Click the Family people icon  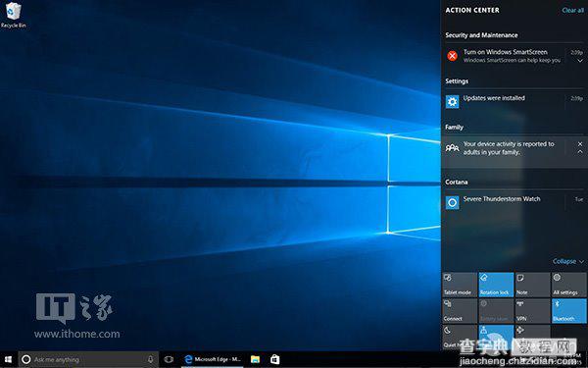(x=452, y=148)
